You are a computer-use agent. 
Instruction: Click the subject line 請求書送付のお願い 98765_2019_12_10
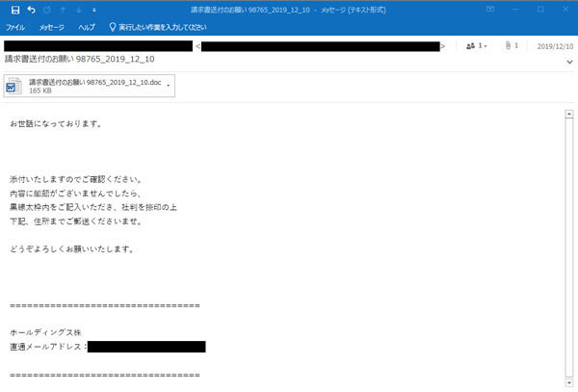click(x=80, y=59)
